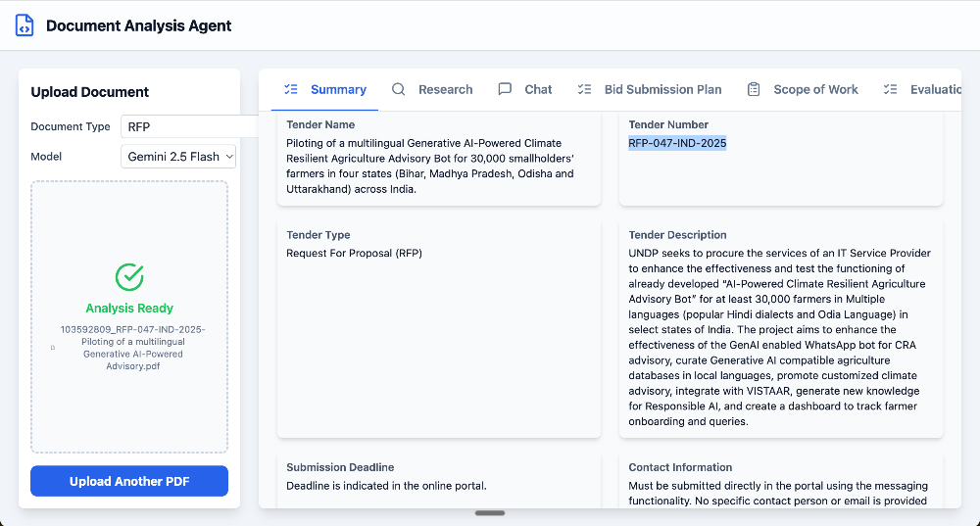This screenshot has width=980, height=526.
Task: Click the Document Type label
Action: coord(71,126)
